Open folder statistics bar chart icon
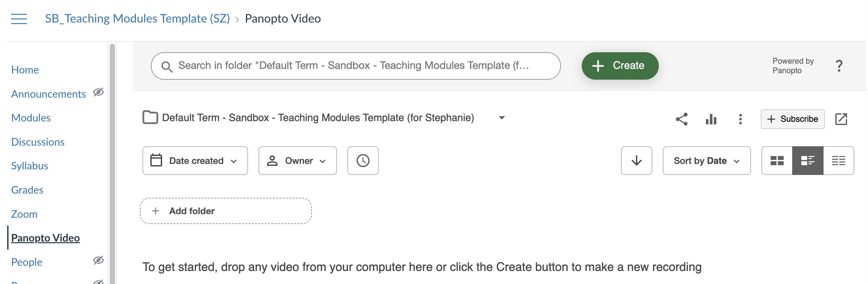The image size is (868, 284). point(710,119)
